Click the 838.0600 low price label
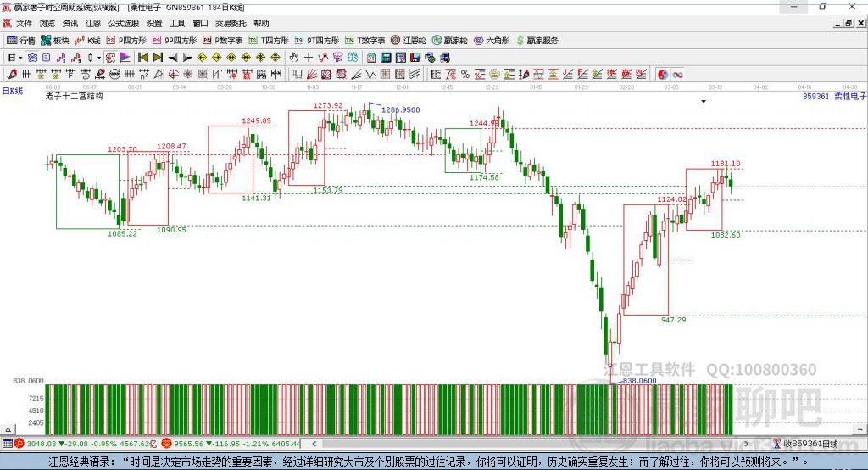The image size is (868, 470). (639, 381)
